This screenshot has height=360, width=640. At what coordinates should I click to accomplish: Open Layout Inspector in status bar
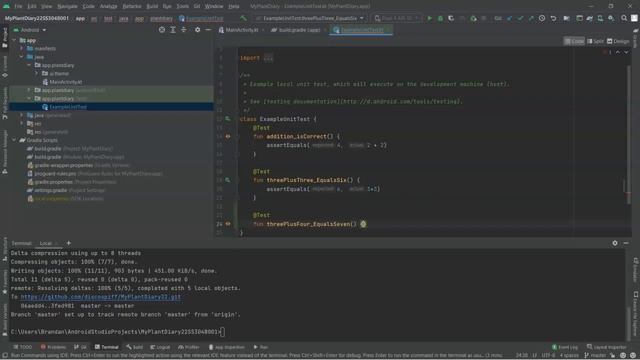point(607,347)
